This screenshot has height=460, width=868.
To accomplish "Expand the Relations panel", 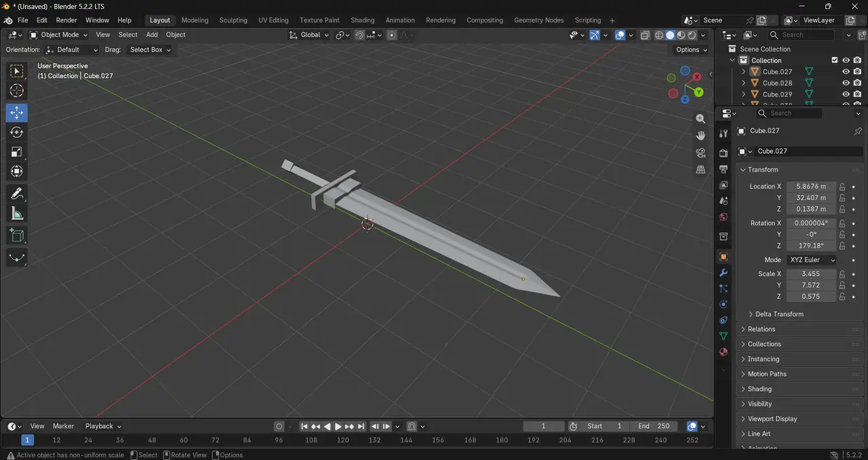I will [x=761, y=329].
